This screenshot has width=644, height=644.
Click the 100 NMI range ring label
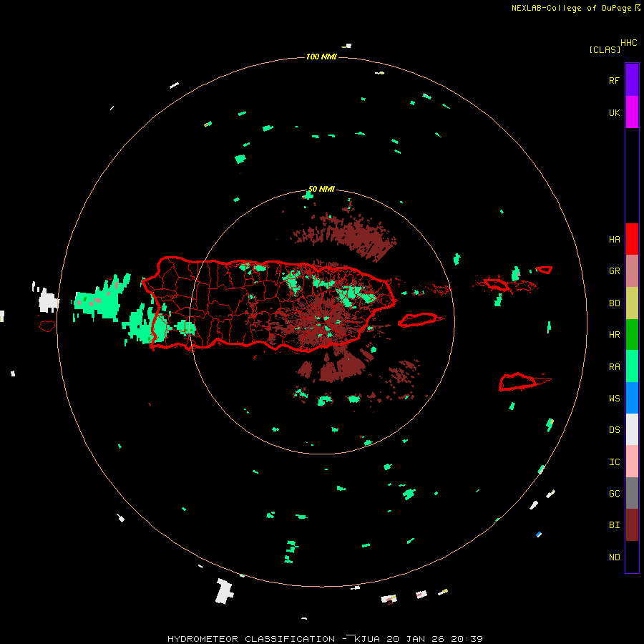coord(321,57)
